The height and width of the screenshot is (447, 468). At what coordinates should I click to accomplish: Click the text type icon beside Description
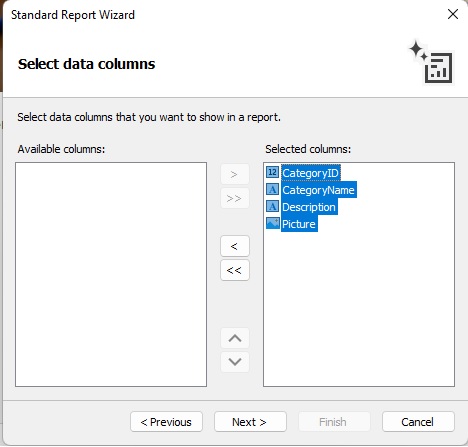(x=272, y=206)
